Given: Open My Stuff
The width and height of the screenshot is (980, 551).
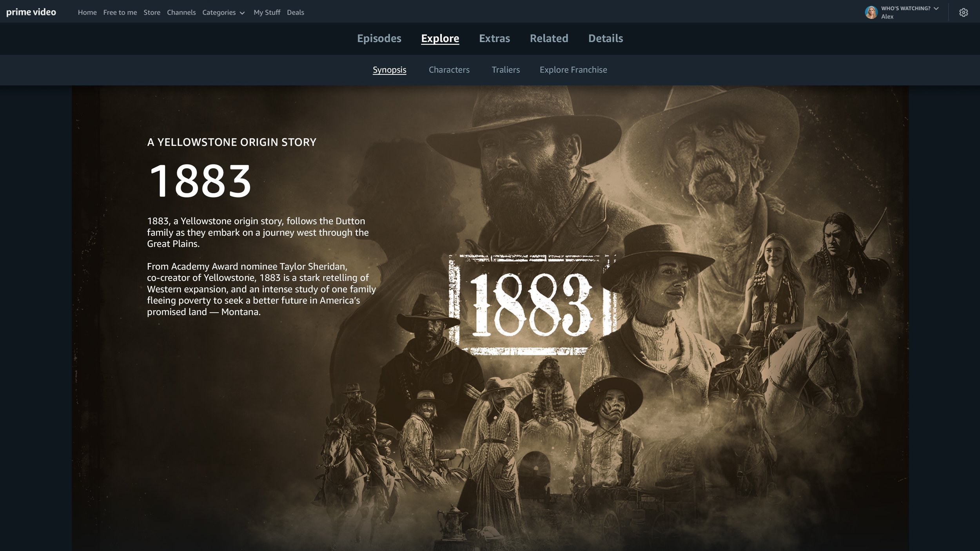Looking at the screenshot, I should click(x=267, y=13).
